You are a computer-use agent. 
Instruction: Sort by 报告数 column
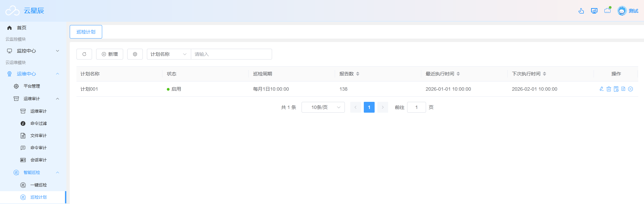point(358,74)
